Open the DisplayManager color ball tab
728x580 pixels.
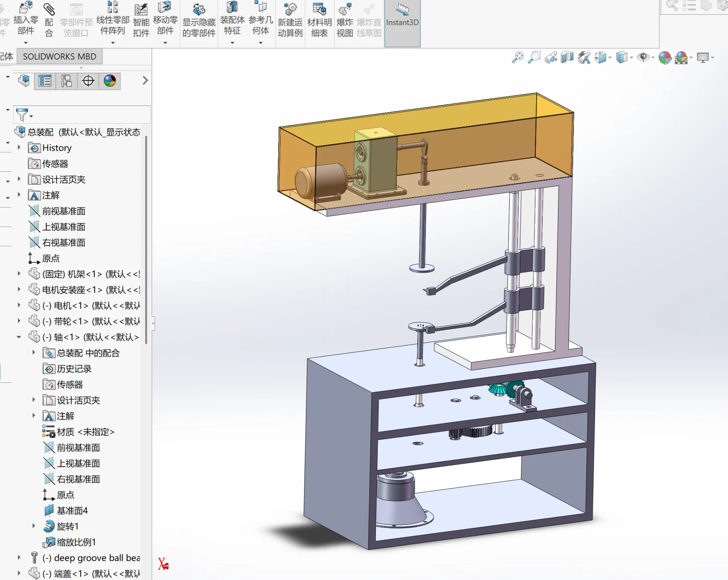[x=110, y=81]
